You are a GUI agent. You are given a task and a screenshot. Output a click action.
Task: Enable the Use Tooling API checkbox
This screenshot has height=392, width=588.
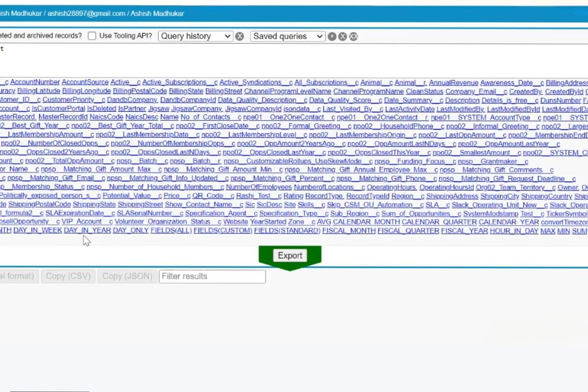point(92,36)
